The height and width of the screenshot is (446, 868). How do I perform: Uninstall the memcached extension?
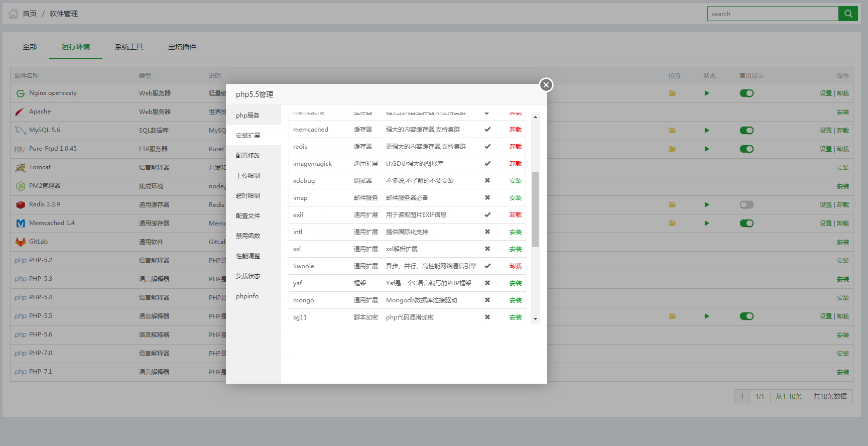tap(516, 130)
